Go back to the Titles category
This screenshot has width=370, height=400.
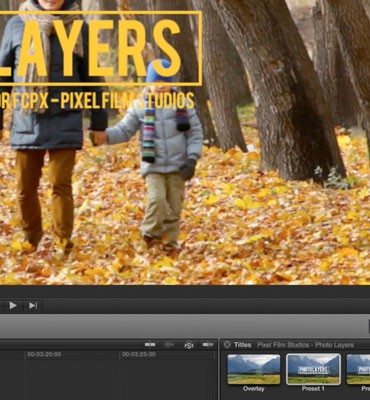[242, 345]
